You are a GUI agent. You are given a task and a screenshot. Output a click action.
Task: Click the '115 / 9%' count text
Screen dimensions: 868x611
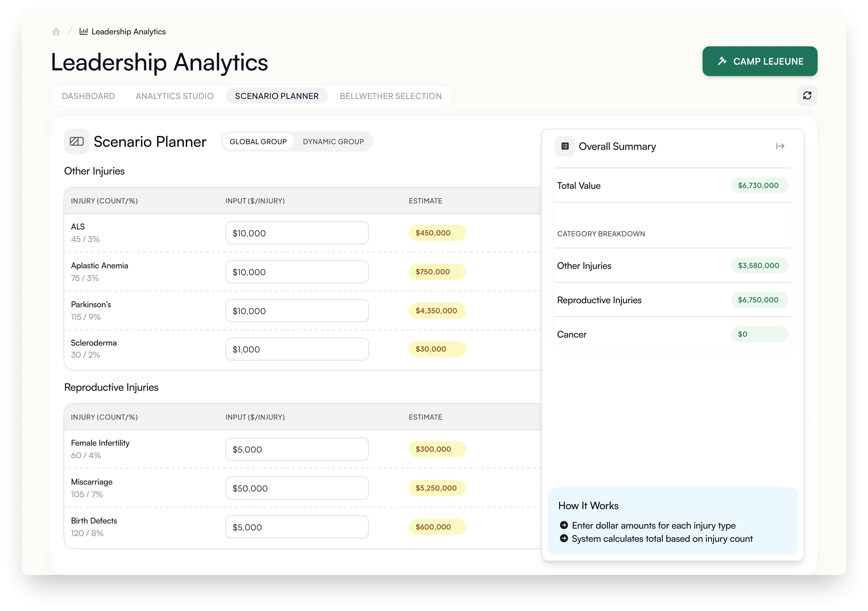coord(86,317)
